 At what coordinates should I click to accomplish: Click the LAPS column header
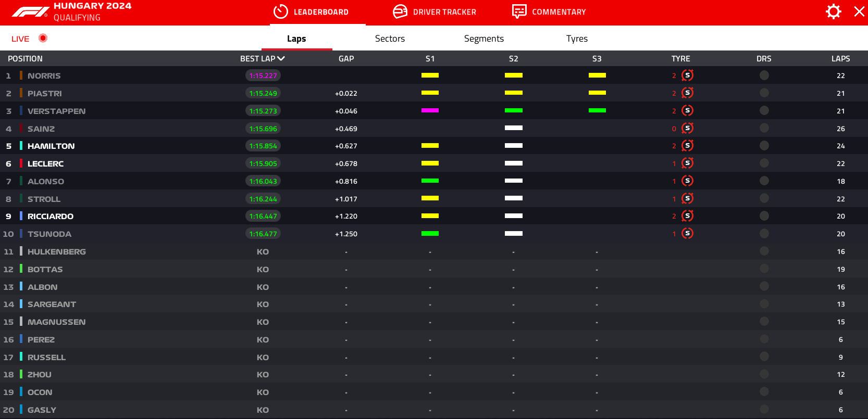[840, 59]
